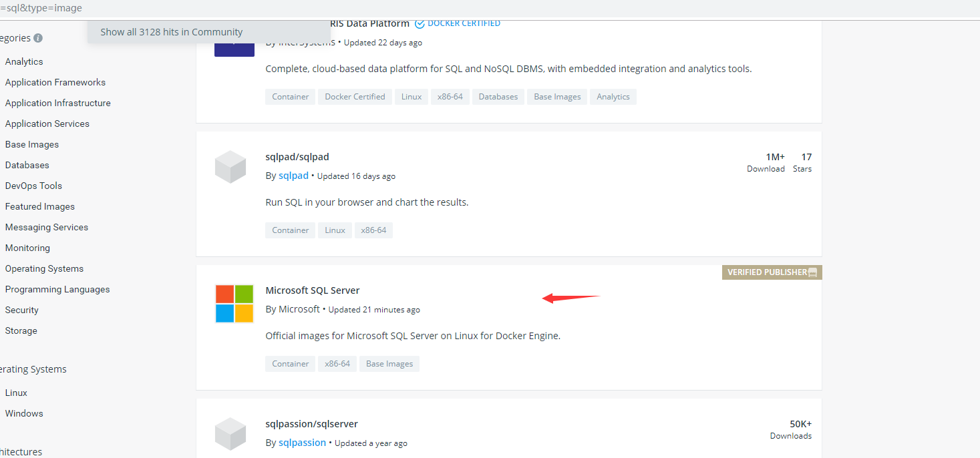The width and height of the screenshot is (980, 458).
Task: Click x86-64 tag on data platform card
Action: click(450, 97)
